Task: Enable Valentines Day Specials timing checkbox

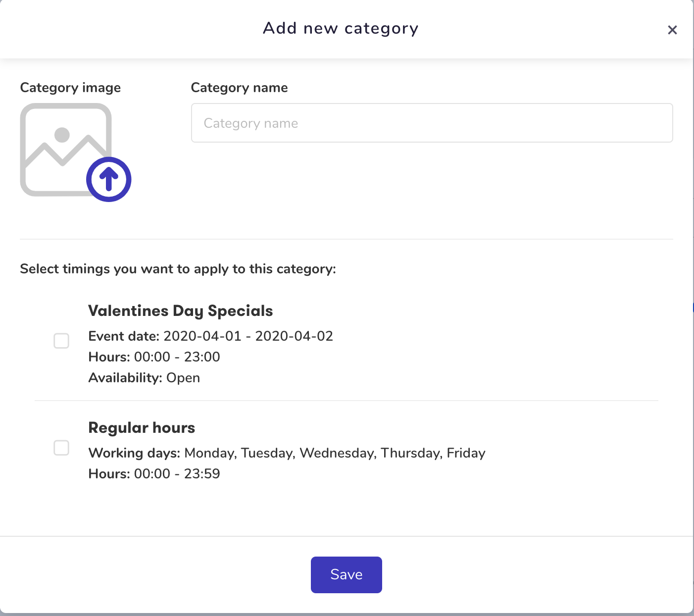Action: tap(61, 341)
